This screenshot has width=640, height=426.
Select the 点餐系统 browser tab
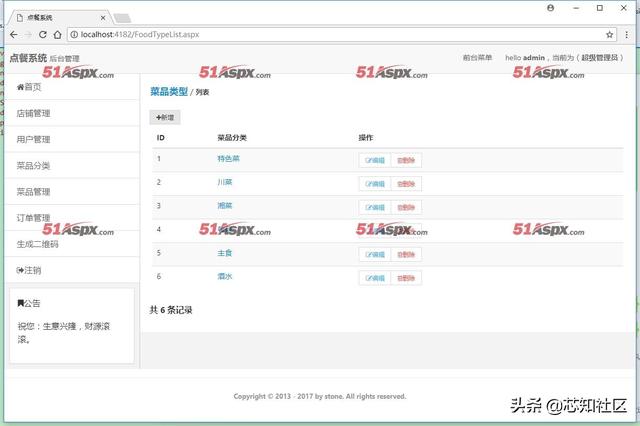point(60,18)
